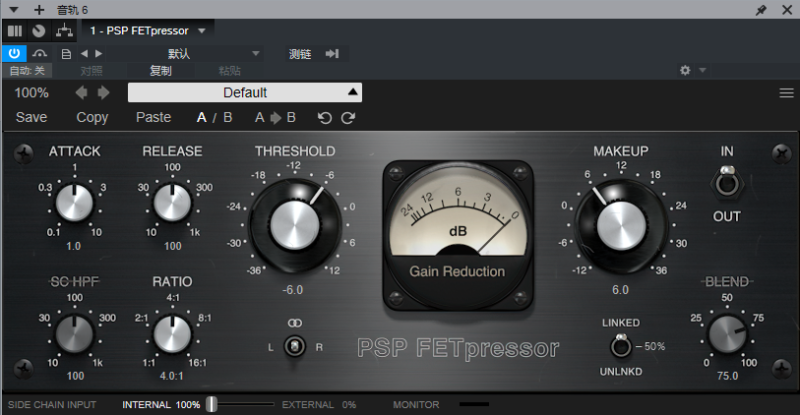Pin the plugin window
The height and width of the screenshot is (415, 800).
tap(761, 9)
